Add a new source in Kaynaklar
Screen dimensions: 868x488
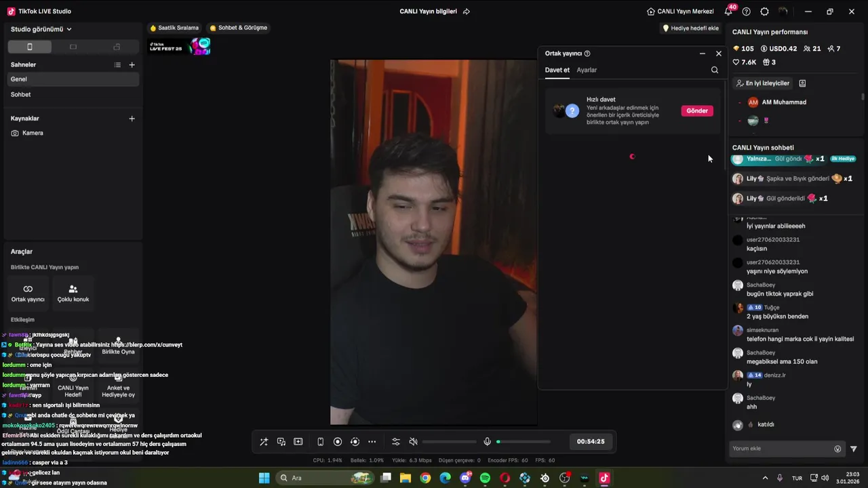132,119
